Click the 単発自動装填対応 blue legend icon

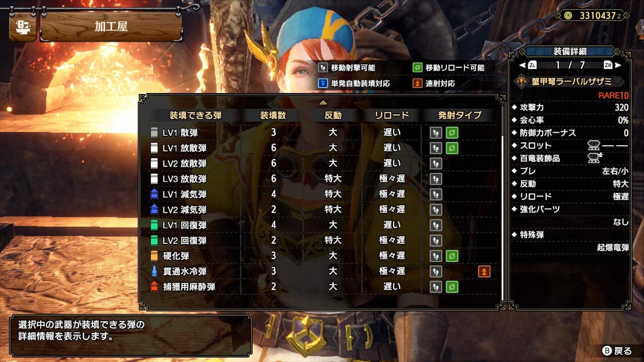pos(323,83)
